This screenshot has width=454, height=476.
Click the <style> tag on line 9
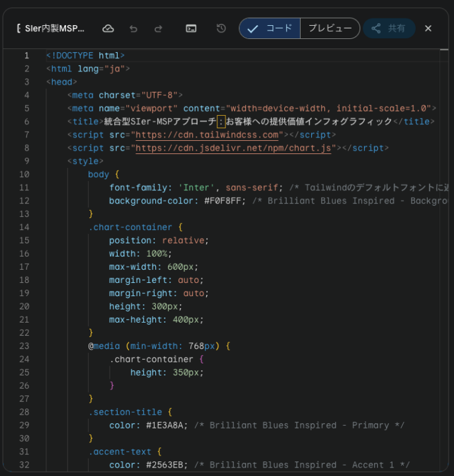pos(85,161)
